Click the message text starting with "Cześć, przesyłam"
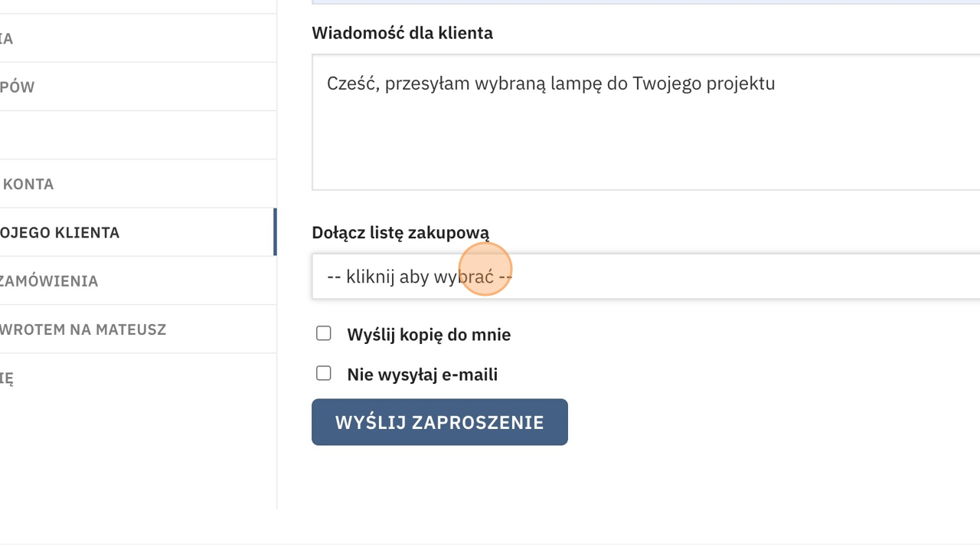This screenshot has height=547, width=980. tap(550, 84)
